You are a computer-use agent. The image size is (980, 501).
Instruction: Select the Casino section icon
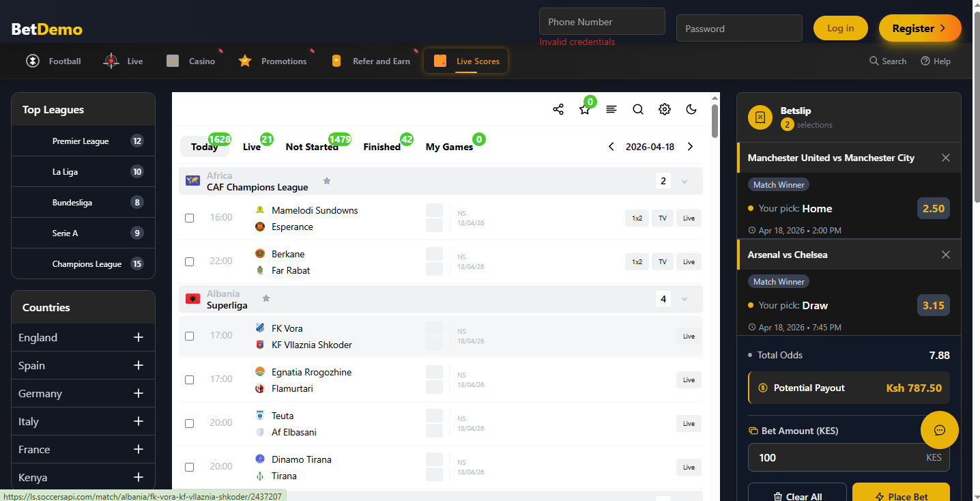point(172,61)
